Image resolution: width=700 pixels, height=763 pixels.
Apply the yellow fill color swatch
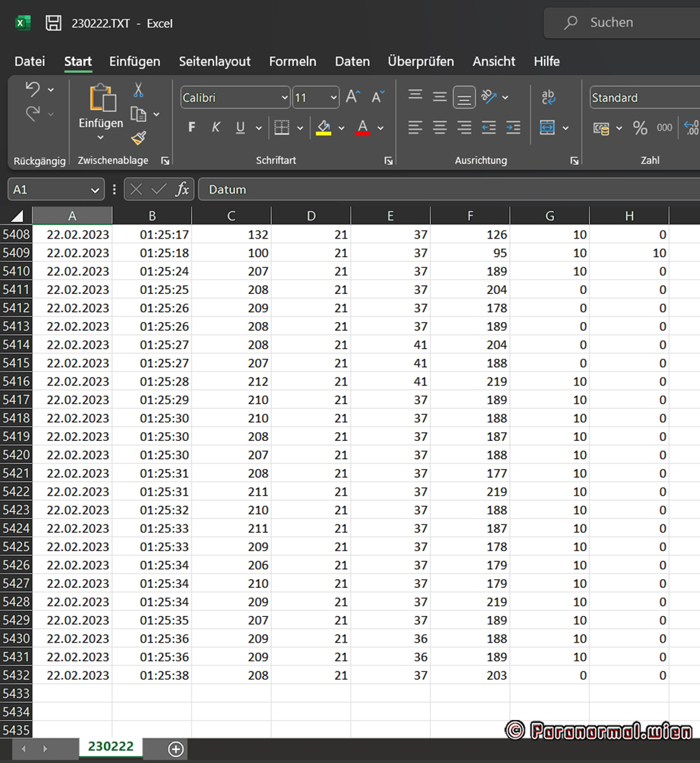323,128
